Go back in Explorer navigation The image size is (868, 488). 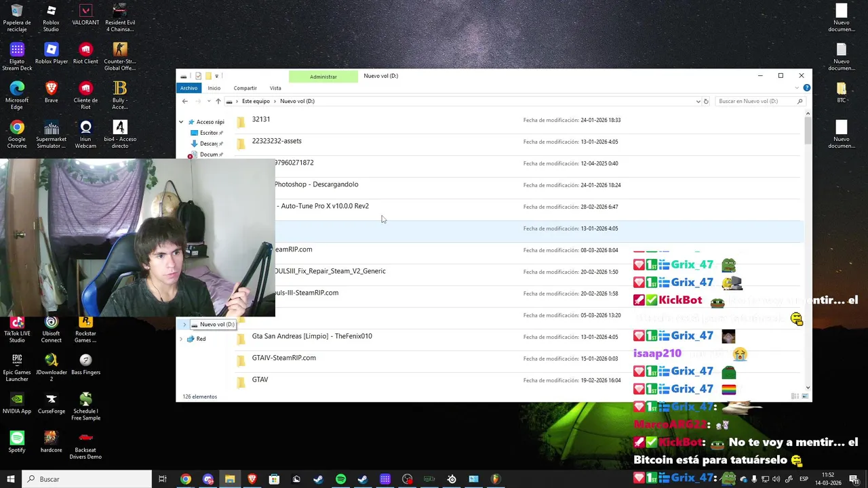point(184,101)
